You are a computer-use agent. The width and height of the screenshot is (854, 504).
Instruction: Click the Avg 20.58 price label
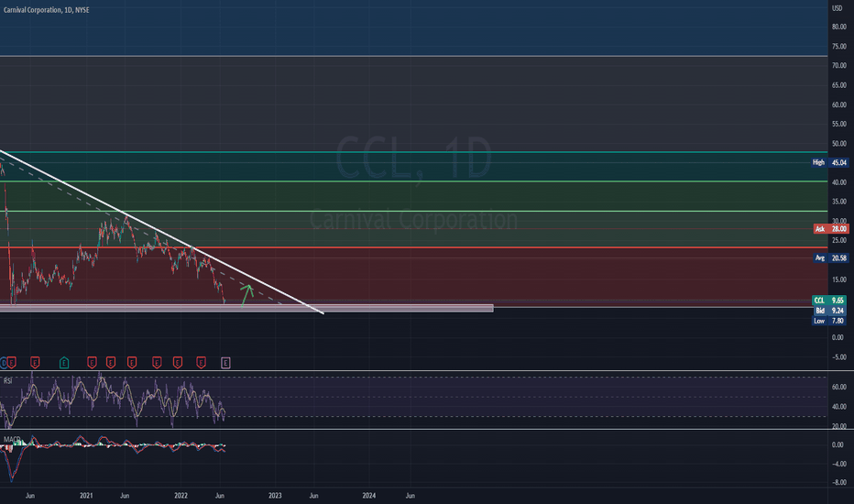pyautogui.click(x=831, y=257)
